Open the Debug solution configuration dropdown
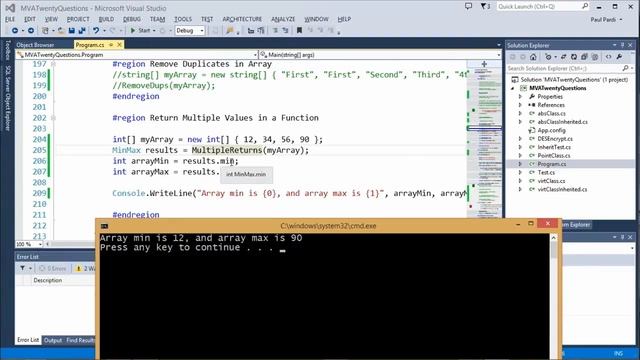This screenshot has width=640, height=360. (x=189, y=31)
